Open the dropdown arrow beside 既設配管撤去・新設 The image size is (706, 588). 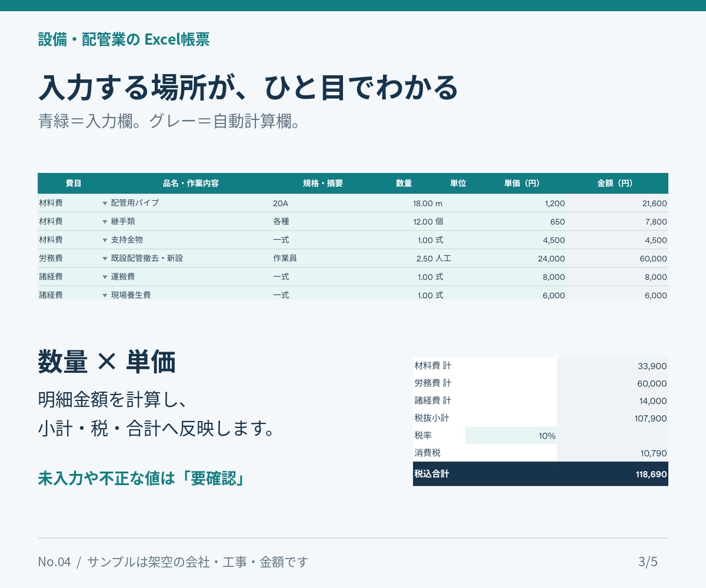[x=105, y=259]
